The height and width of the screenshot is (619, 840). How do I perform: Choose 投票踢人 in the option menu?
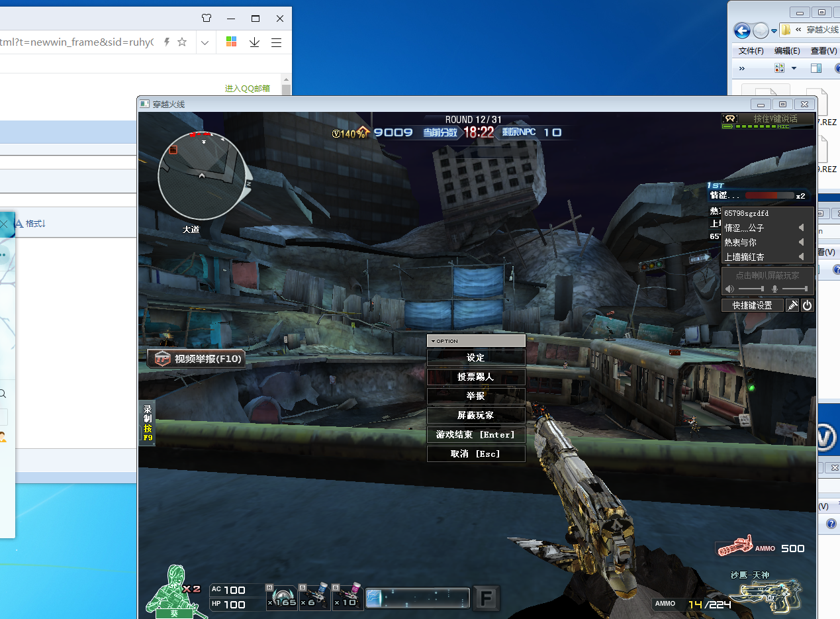point(476,377)
